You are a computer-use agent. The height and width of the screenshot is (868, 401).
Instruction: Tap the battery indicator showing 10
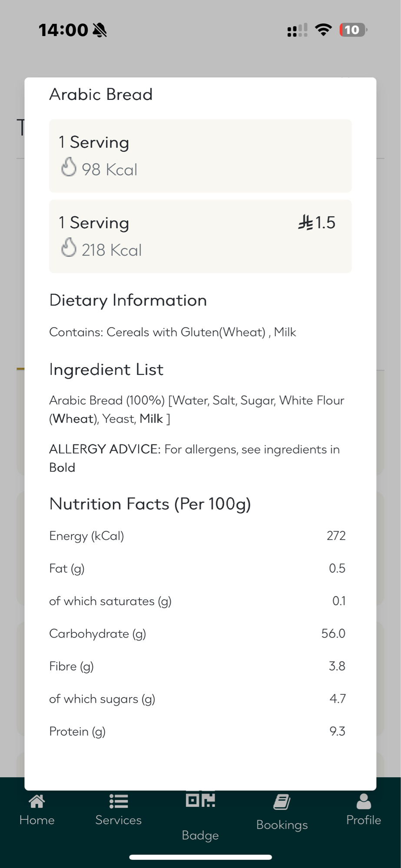pos(353,30)
